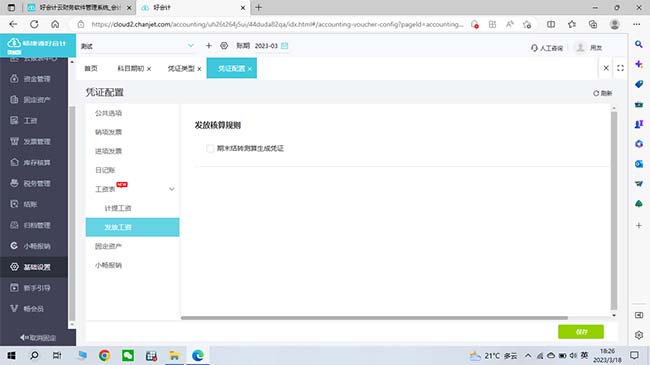This screenshot has height=365, width=650.
Task: Switch to the 凭证类型 tab
Action: tap(181, 68)
